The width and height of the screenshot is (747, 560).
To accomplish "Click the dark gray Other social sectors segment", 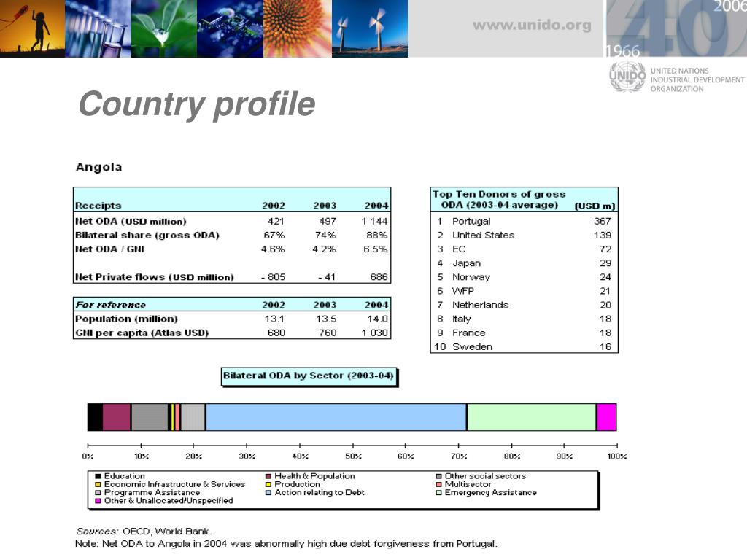I will (150, 417).
